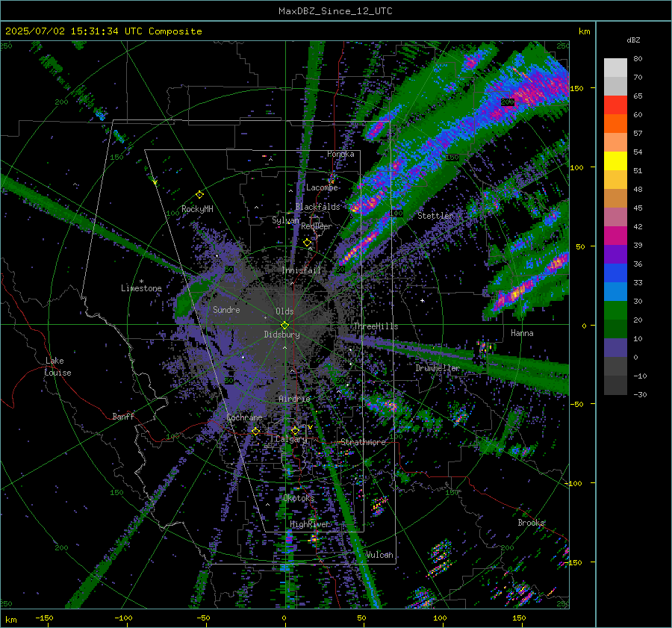The height and width of the screenshot is (628, 672).
Task: Click the RockyMH label
Action: tap(197, 209)
